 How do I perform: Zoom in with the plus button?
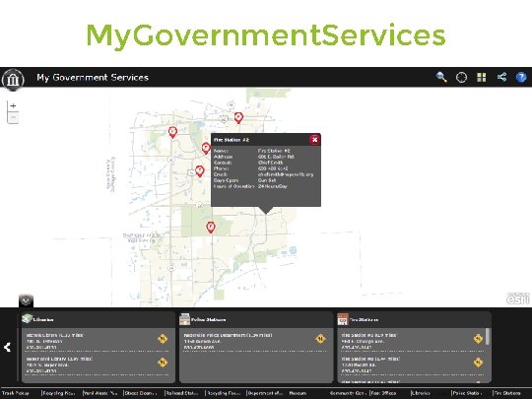[13, 105]
